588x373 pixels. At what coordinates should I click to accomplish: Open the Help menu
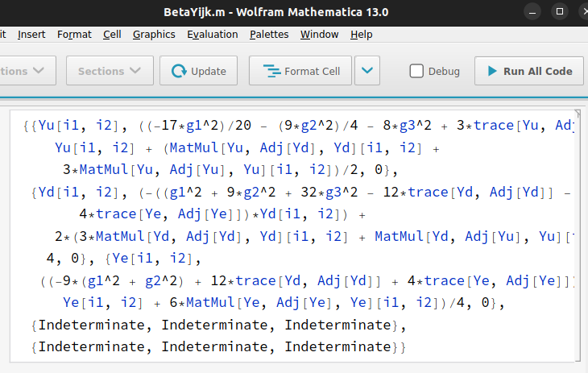[x=361, y=35]
